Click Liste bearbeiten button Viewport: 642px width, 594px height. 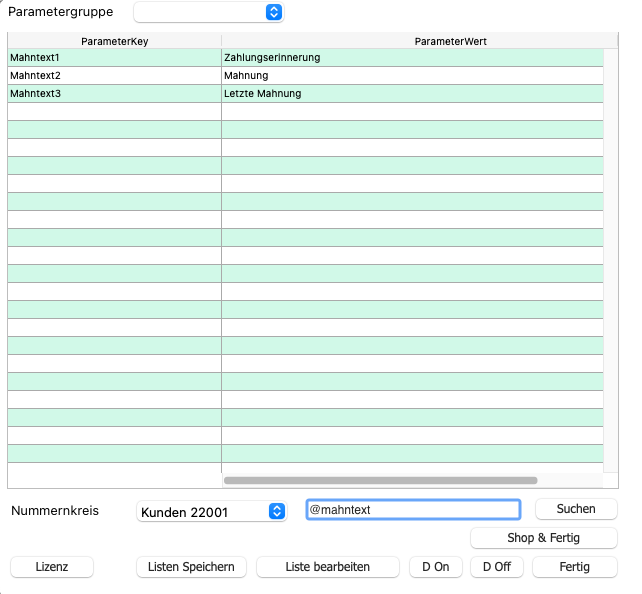pyautogui.click(x=328, y=567)
